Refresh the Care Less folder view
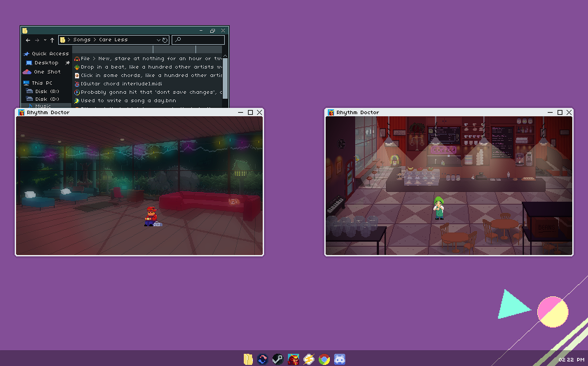The height and width of the screenshot is (366, 588). pos(165,40)
